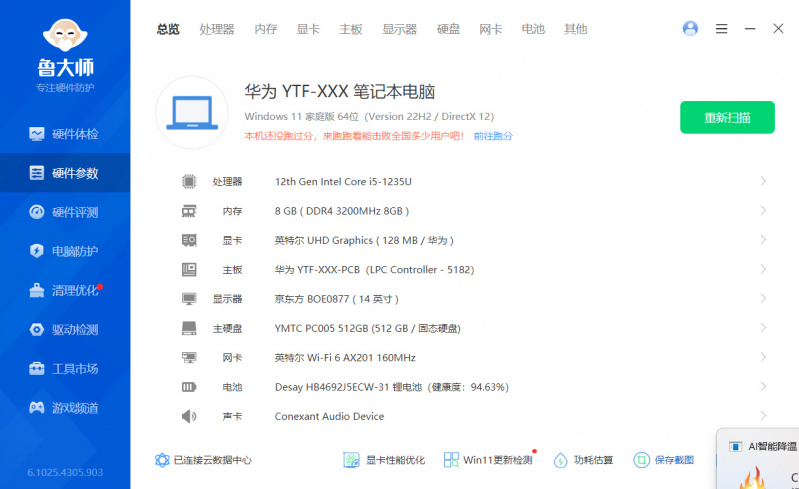Click 8 GB ( DDR4 3200MHz 8GB ) text

341,211
